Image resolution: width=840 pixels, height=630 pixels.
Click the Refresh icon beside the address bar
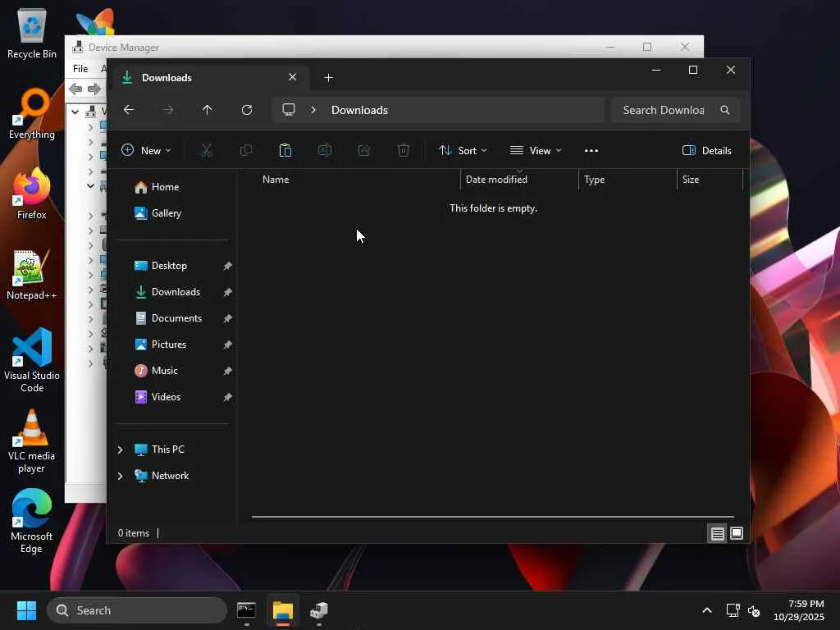pyautogui.click(x=246, y=110)
